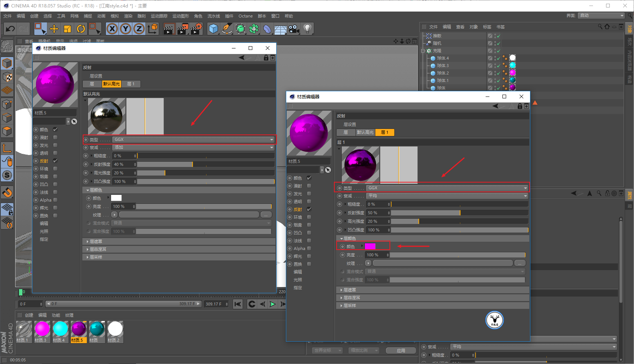Image resolution: width=634 pixels, height=364 pixels.
Task: Open the 类型 GGX dropdown in left editor
Action: 193,139
